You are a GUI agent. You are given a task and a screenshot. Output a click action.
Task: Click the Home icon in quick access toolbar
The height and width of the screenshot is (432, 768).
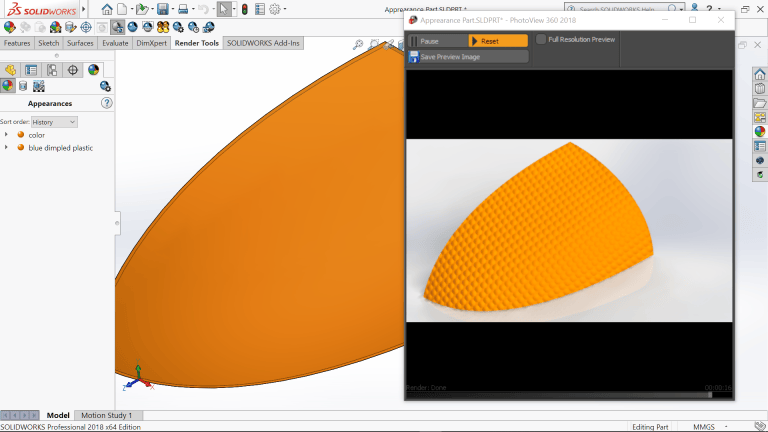pos(107,9)
